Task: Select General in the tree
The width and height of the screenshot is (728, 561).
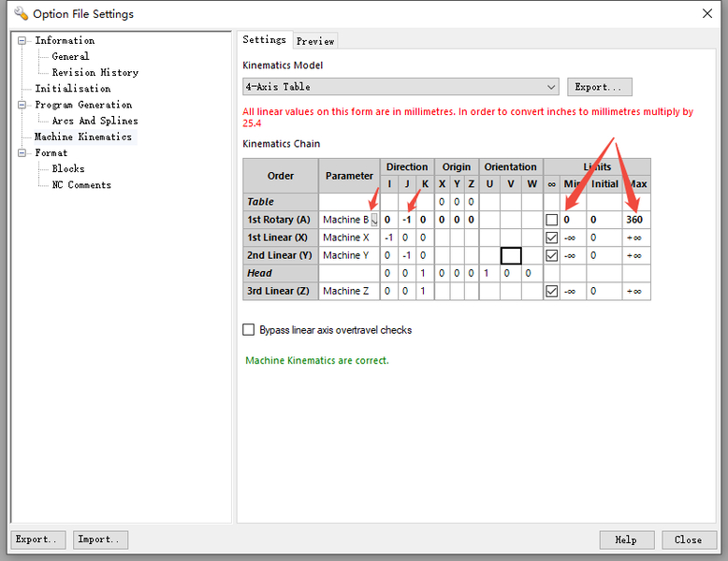Action: pos(70,57)
